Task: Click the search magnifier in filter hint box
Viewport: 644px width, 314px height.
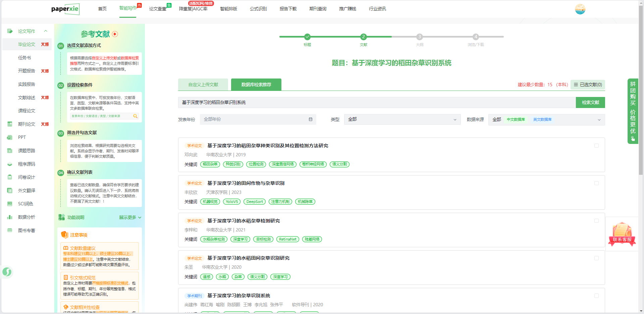Action: [x=136, y=116]
